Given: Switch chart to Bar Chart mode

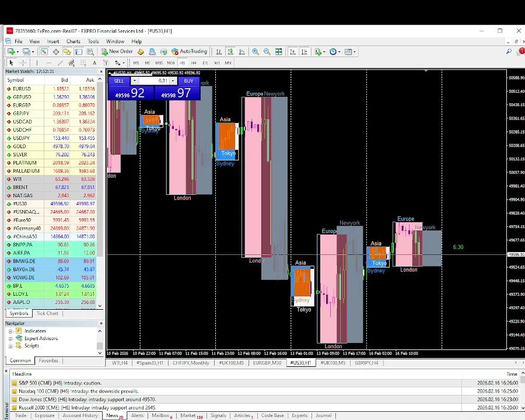Looking at the screenshot, I should pyautogui.click(x=219, y=51).
